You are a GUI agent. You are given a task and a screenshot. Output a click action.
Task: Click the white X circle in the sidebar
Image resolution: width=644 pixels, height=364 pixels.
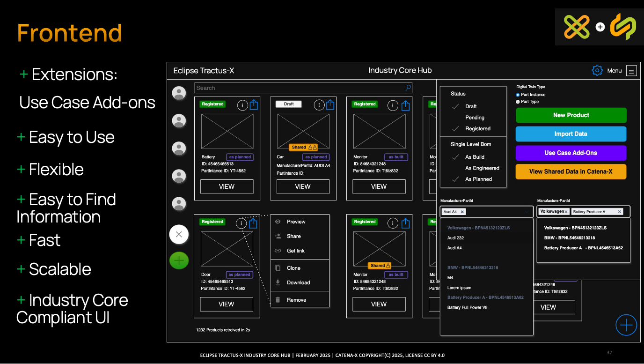click(179, 235)
